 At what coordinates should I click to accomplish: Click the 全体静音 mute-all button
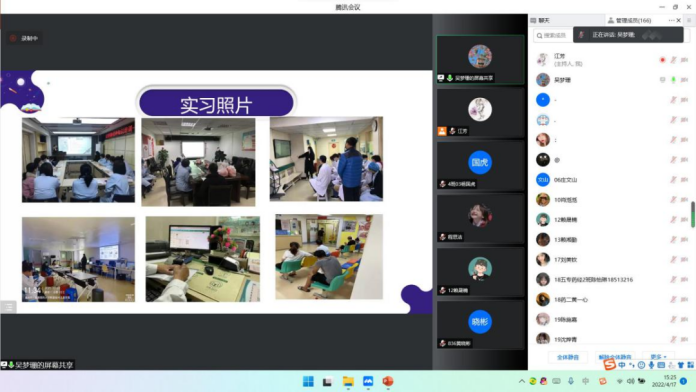coord(568,357)
